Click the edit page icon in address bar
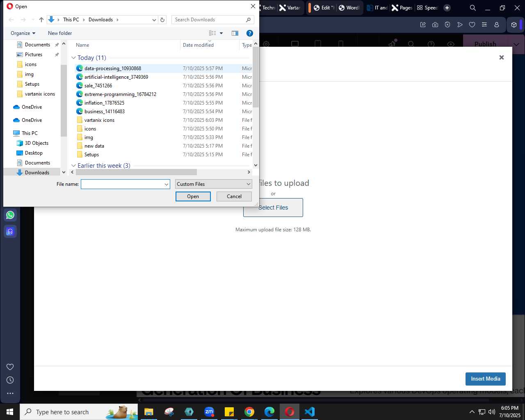The height and width of the screenshot is (420, 525). 423,25
